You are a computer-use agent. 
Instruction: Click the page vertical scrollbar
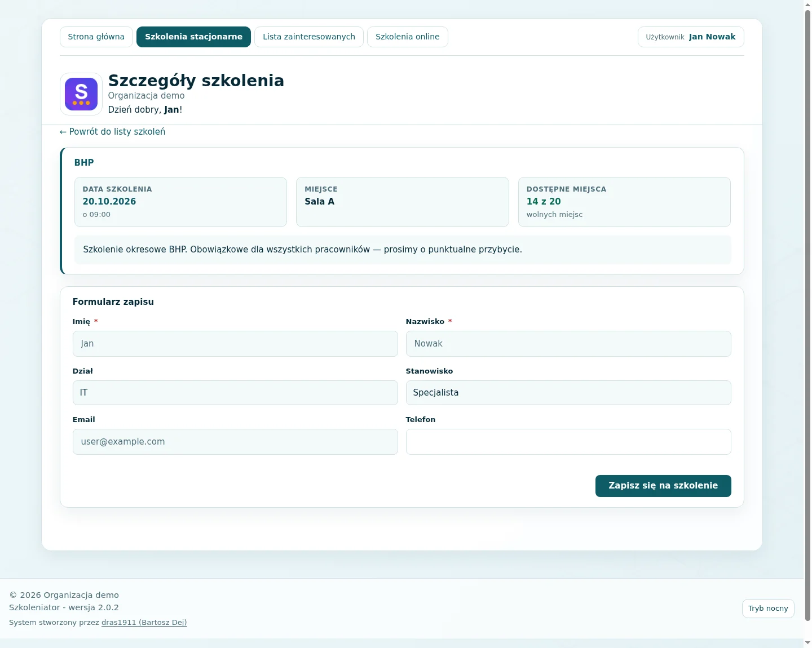pyautogui.click(x=807, y=316)
